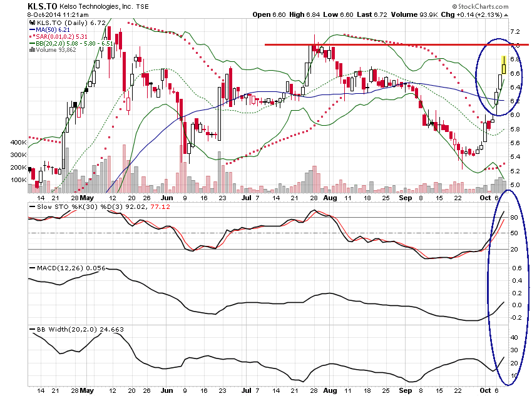Click the 5.0 price axis label

tap(515, 185)
